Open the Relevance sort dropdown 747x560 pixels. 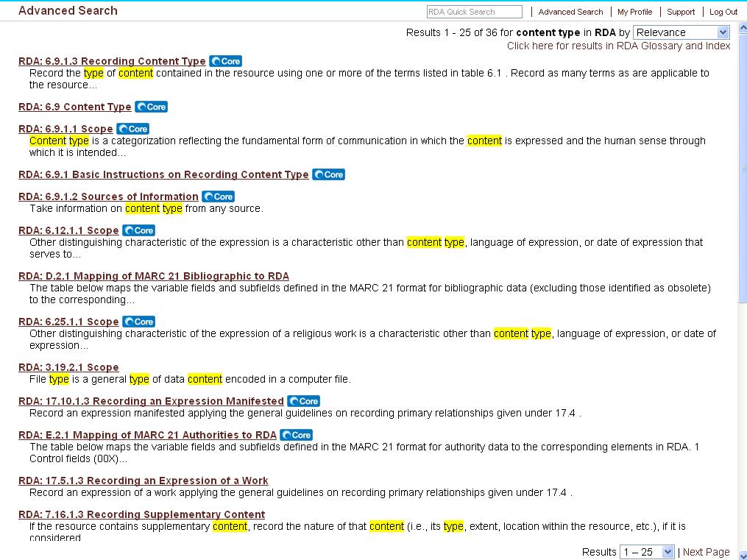point(681,32)
